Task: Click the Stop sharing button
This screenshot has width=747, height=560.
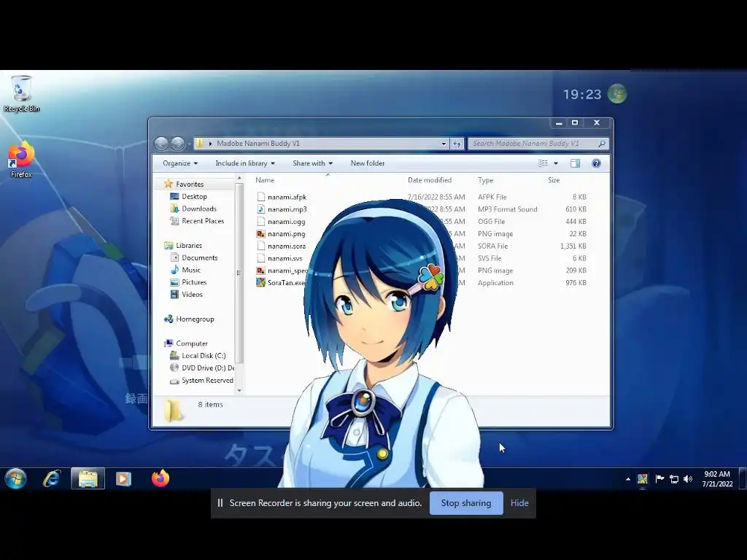Action: [466, 503]
